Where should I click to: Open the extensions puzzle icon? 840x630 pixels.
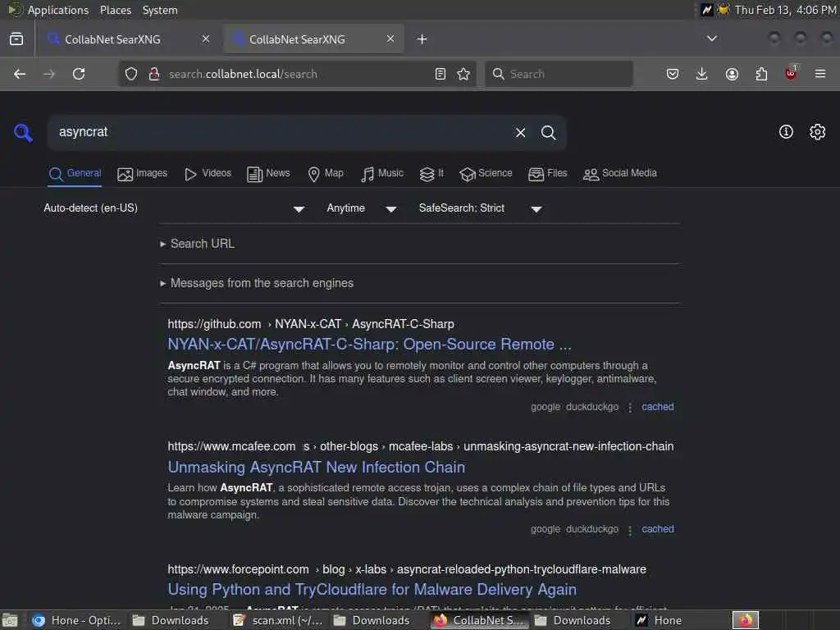click(761, 74)
